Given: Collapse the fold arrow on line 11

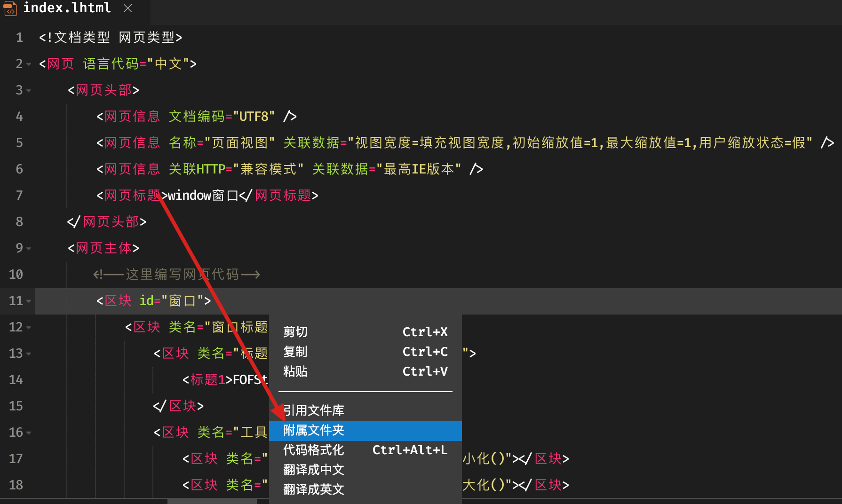Looking at the screenshot, I should [x=29, y=301].
